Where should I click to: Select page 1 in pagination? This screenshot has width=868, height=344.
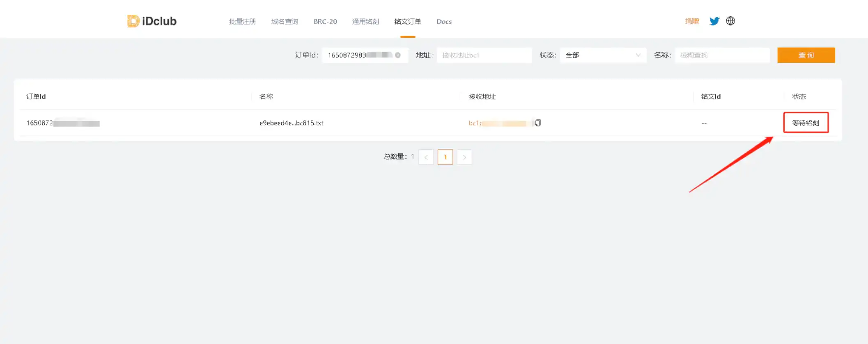[445, 157]
